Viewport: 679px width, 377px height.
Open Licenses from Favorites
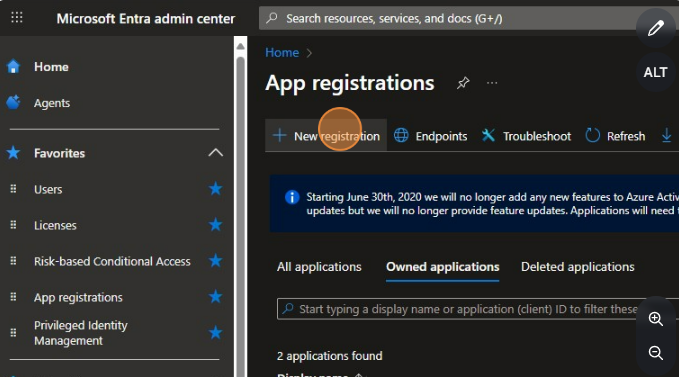click(x=55, y=225)
